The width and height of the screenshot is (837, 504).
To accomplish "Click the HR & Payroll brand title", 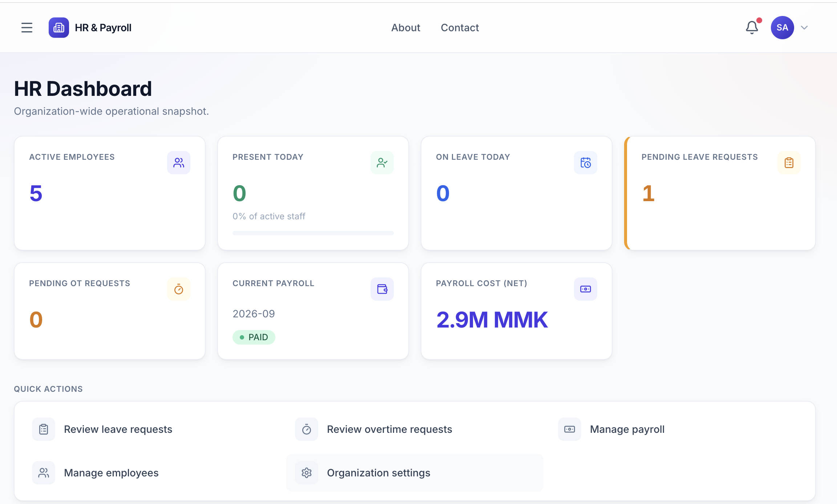I will pos(103,28).
